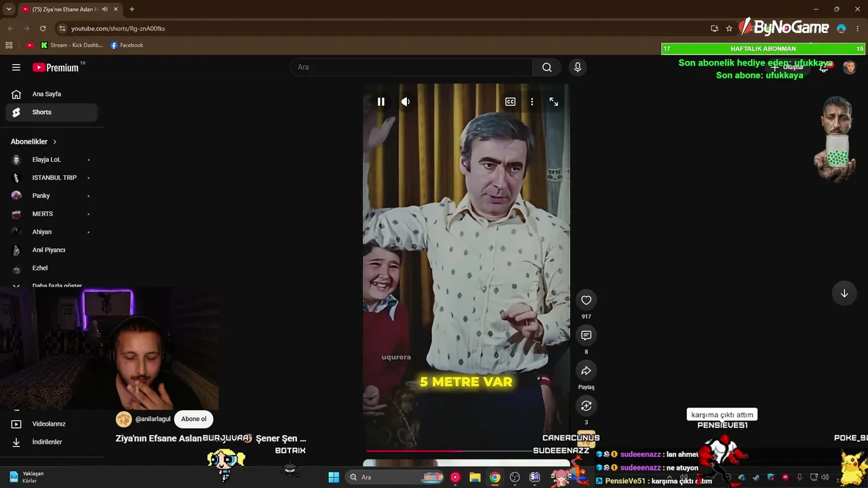This screenshot has width=868, height=488.
Task: Open the apps grid in the bookmarks bar
Action: (9, 45)
